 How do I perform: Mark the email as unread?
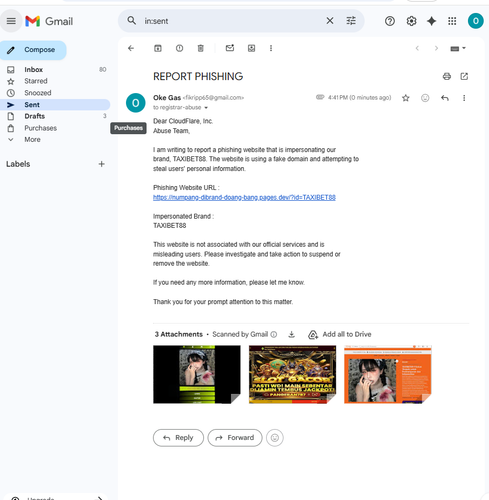click(230, 48)
